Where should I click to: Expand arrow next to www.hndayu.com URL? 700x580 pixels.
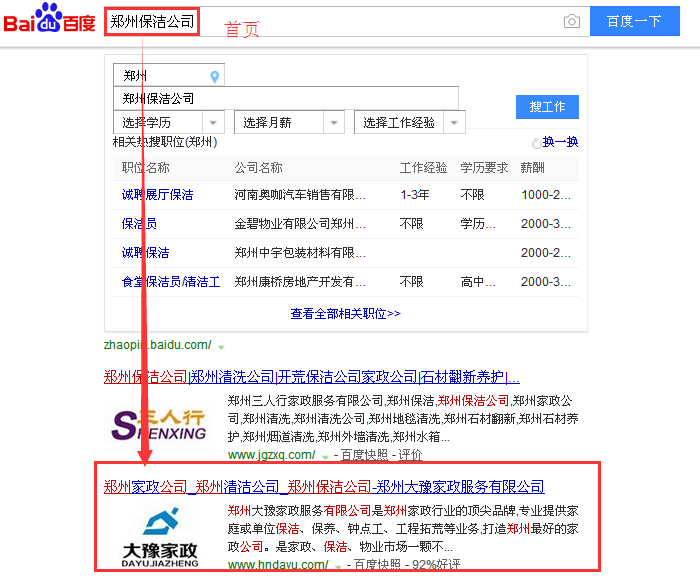point(338,567)
